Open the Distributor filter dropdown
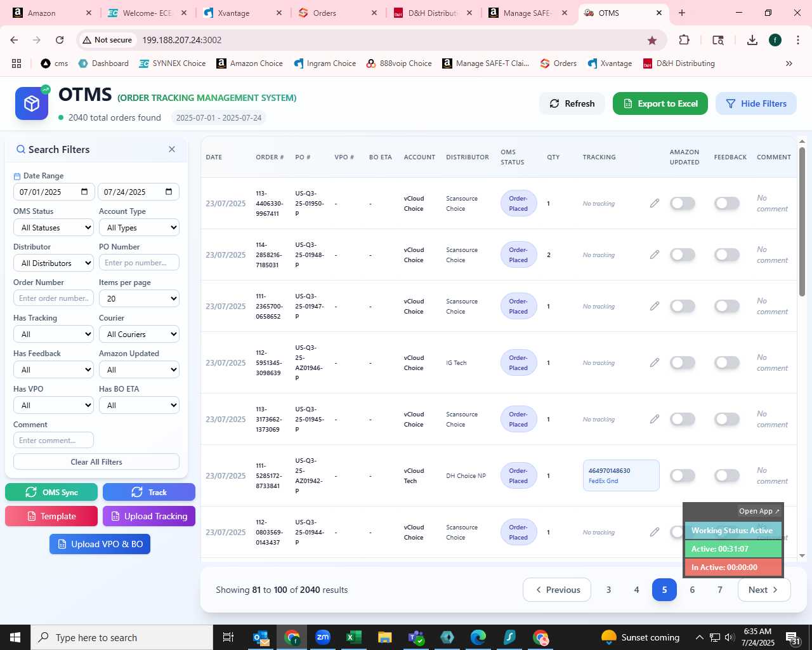 [x=53, y=263]
